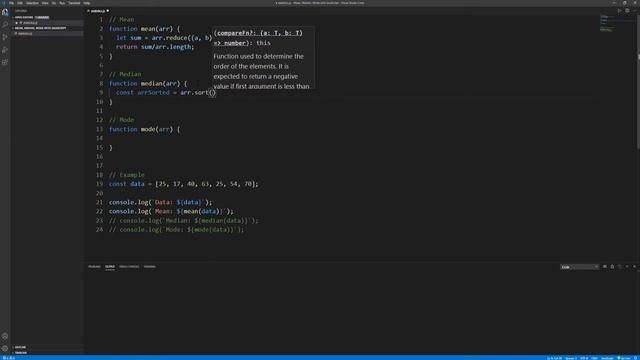Viewport: 640px width, 360px height.
Task: Open the output log file icon
Action: click(x=620, y=267)
